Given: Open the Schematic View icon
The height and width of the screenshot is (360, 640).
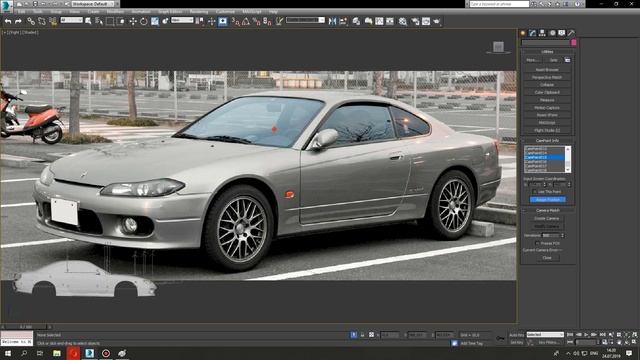Looking at the screenshot, I should tap(390, 21).
